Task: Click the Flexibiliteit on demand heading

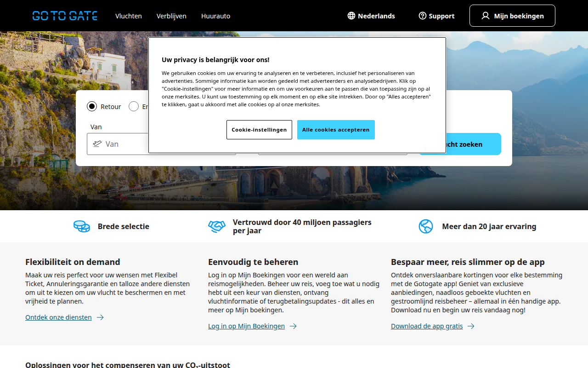Action: point(73,262)
